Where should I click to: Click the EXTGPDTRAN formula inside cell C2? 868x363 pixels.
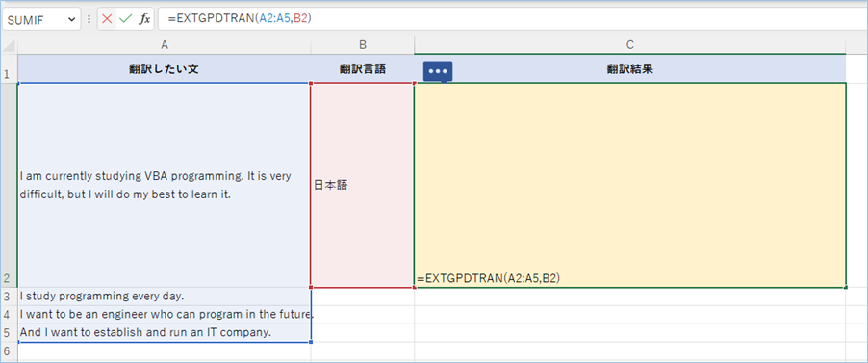pyautogui.click(x=488, y=278)
